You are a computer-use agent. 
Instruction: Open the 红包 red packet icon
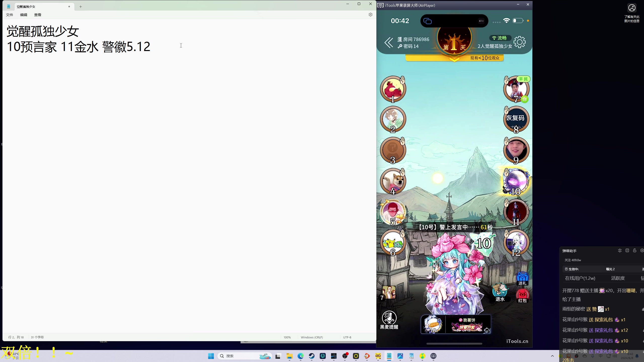coord(522,296)
